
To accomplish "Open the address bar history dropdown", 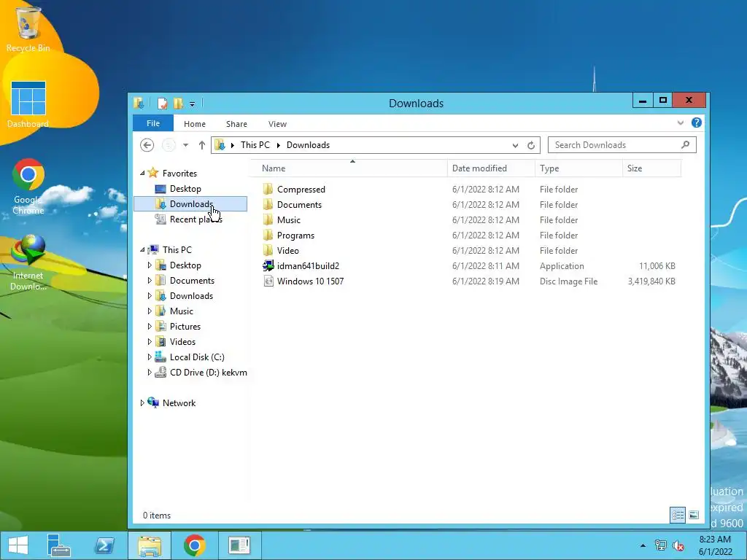I will click(515, 146).
